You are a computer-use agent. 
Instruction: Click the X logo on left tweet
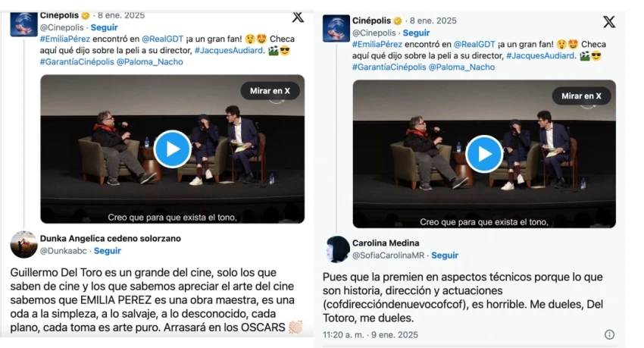299,17
